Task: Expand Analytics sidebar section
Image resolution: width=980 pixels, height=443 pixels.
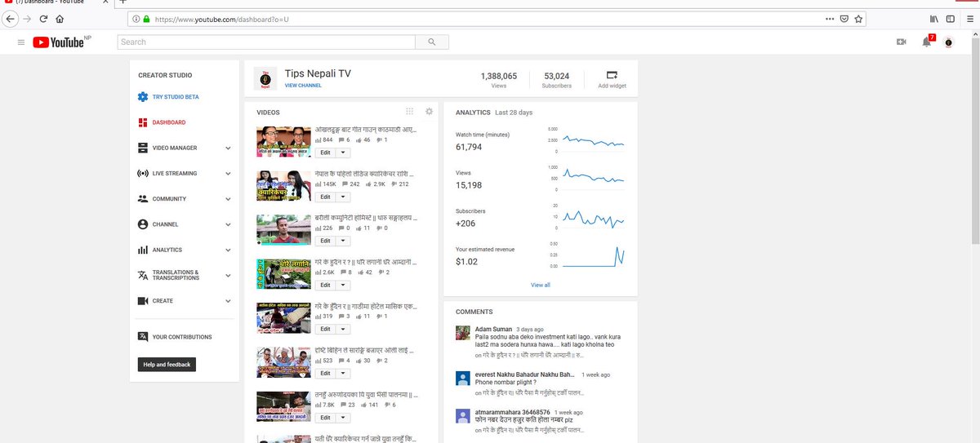Action: [228, 250]
